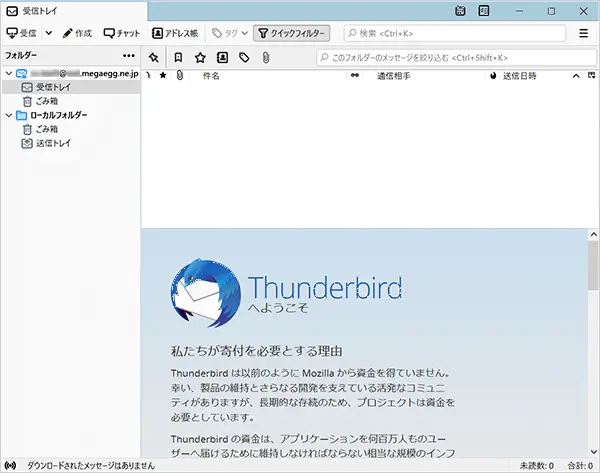
Task: Open the folder pane options (three dots)
Action: (x=129, y=55)
